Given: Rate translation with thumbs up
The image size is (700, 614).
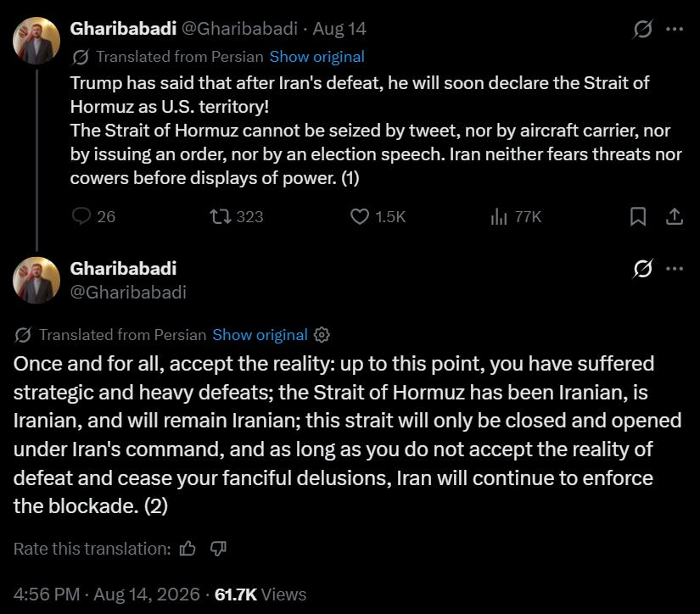Looking at the screenshot, I should [x=188, y=549].
